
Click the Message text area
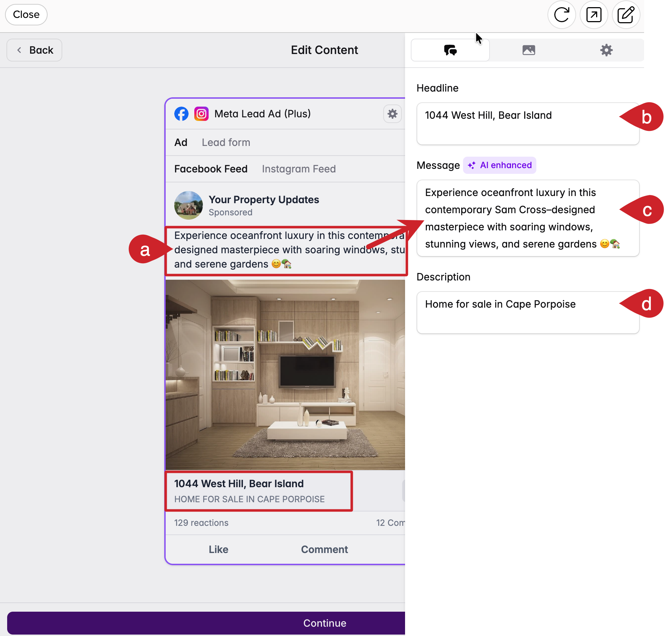[528, 218]
